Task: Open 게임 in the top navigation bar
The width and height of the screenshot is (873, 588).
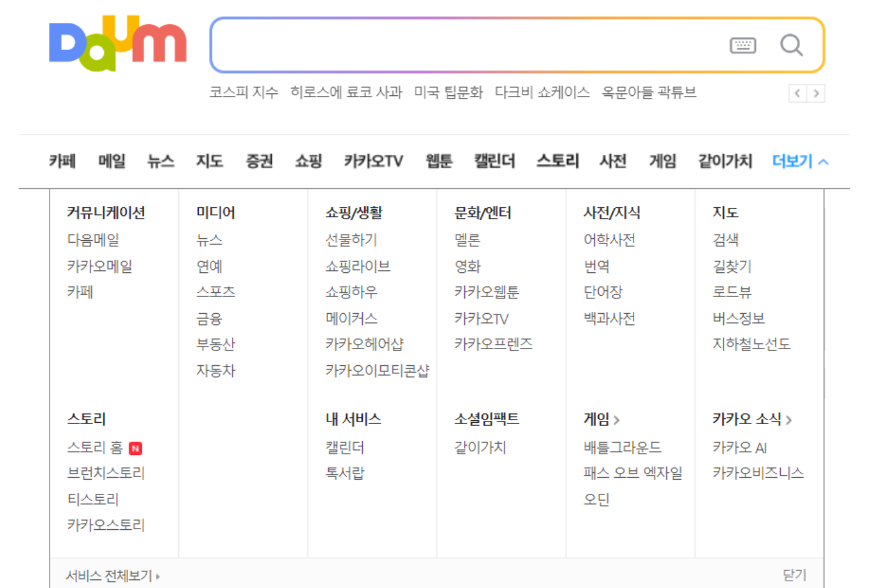Action: click(662, 162)
